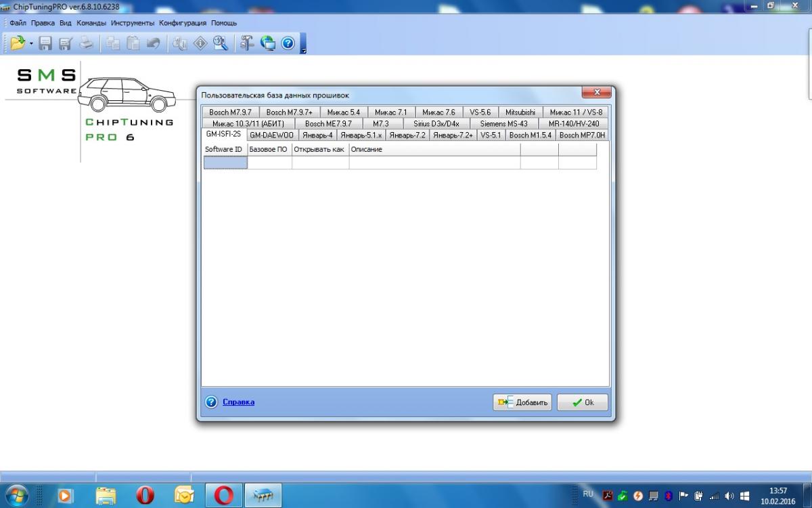Click the Undo arrow icon
The height and width of the screenshot is (508, 812).
pyautogui.click(x=153, y=43)
